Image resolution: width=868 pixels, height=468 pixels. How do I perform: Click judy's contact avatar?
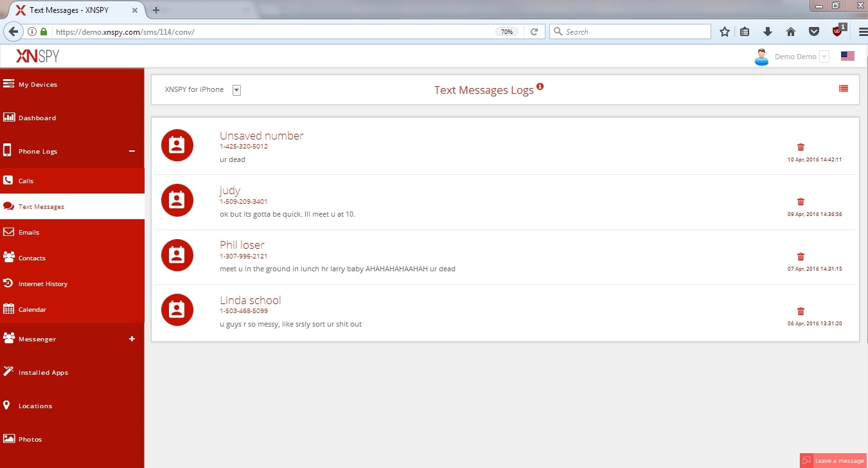tap(177, 201)
